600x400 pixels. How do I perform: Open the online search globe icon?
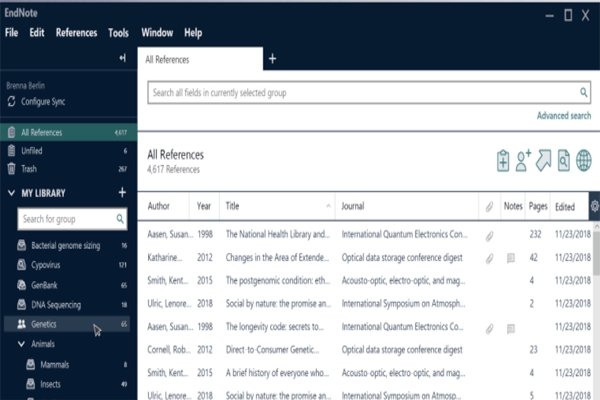point(584,160)
